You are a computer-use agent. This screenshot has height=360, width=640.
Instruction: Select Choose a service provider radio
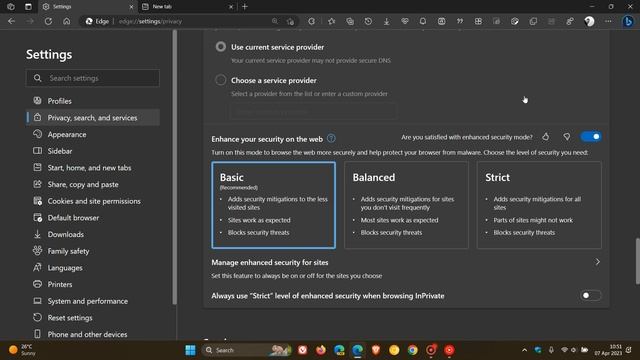point(221,80)
